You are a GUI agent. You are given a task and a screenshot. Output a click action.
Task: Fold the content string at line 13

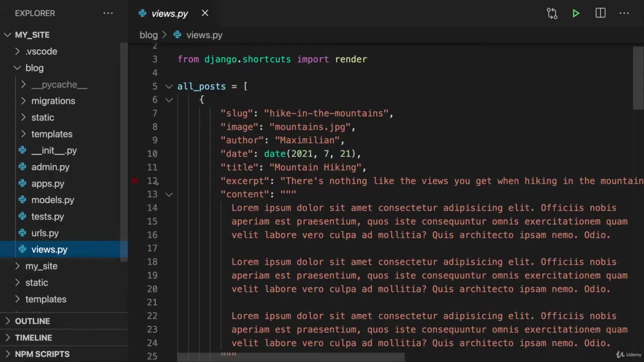point(169,195)
